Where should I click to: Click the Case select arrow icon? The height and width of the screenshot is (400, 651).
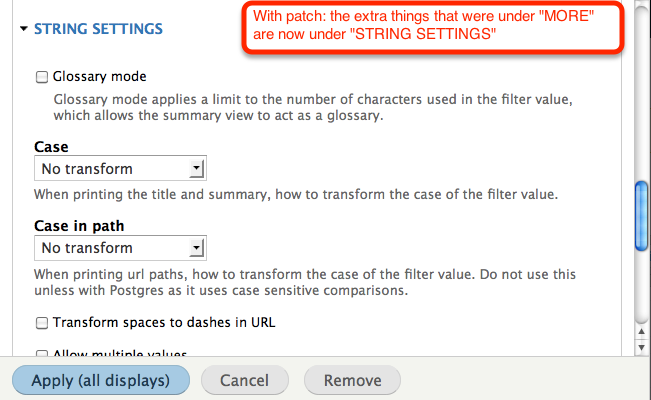196,169
